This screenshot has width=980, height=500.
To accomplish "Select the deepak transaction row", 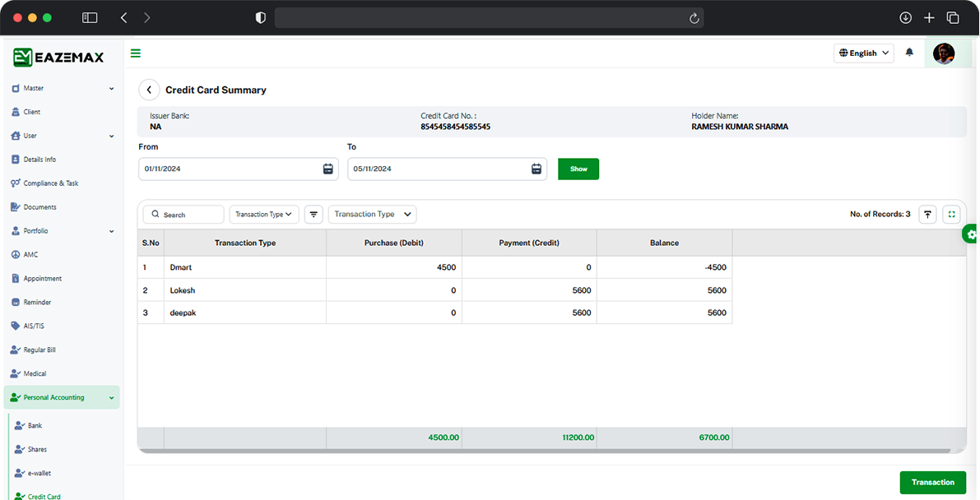I will pyautogui.click(x=435, y=312).
